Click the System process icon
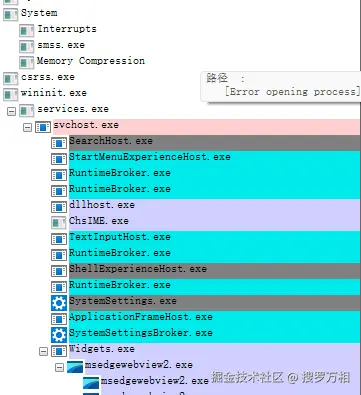The image size is (361, 395). 10,14
